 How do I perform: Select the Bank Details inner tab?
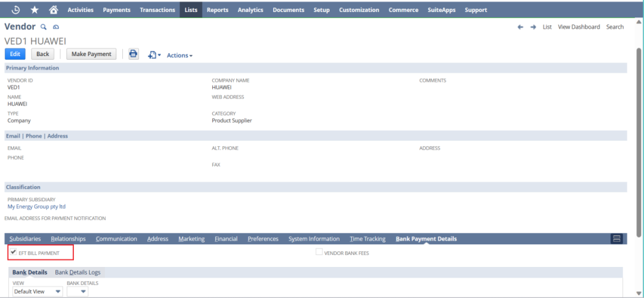pyautogui.click(x=30, y=272)
